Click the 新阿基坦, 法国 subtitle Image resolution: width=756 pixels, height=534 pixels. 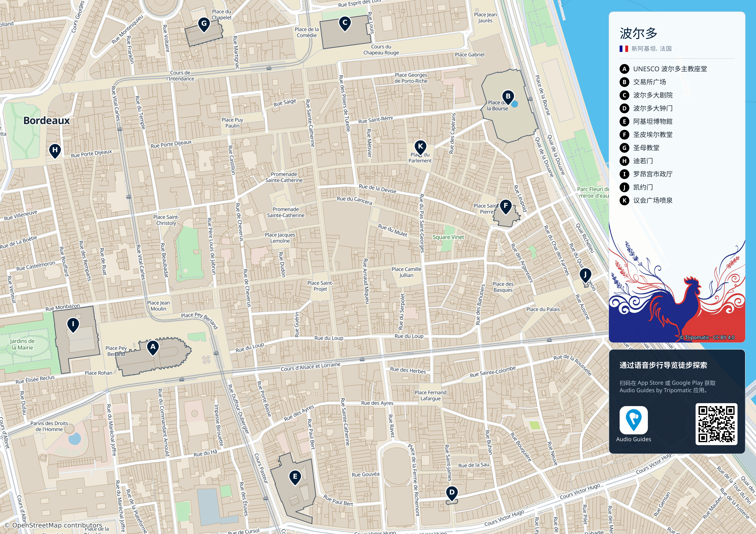coord(651,49)
